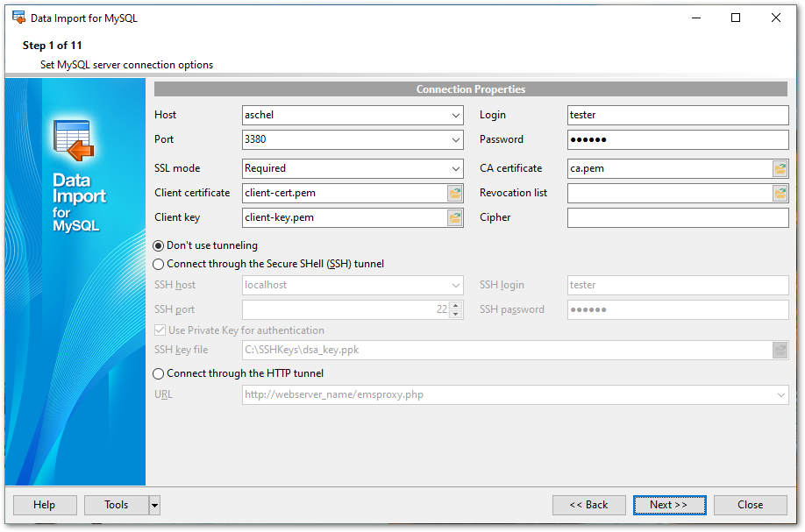Click the Step 1 of 11 heading
The height and width of the screenshot is (532, 805).
(53, 46)
